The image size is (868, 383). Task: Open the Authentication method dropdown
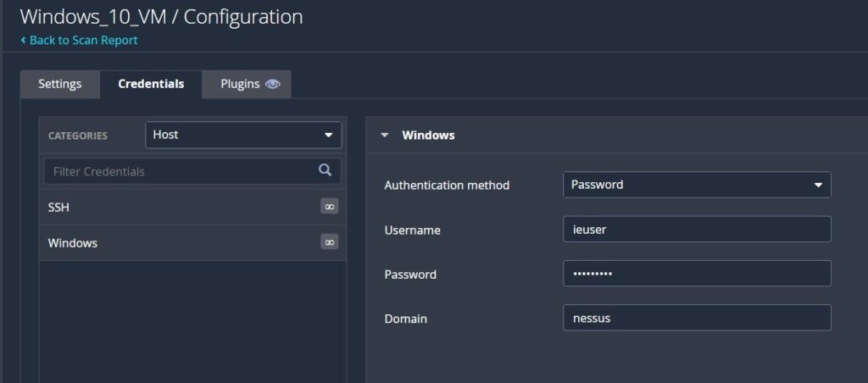point(697,185)
